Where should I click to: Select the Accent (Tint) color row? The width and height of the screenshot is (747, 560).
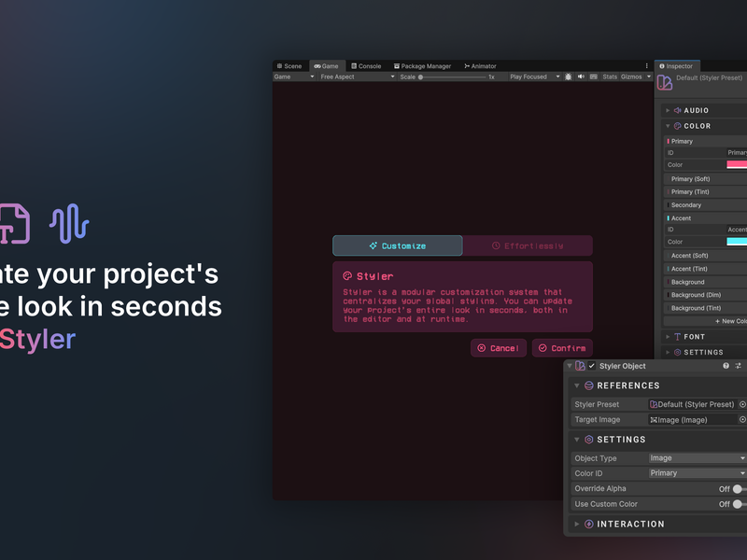coord(705,269)
